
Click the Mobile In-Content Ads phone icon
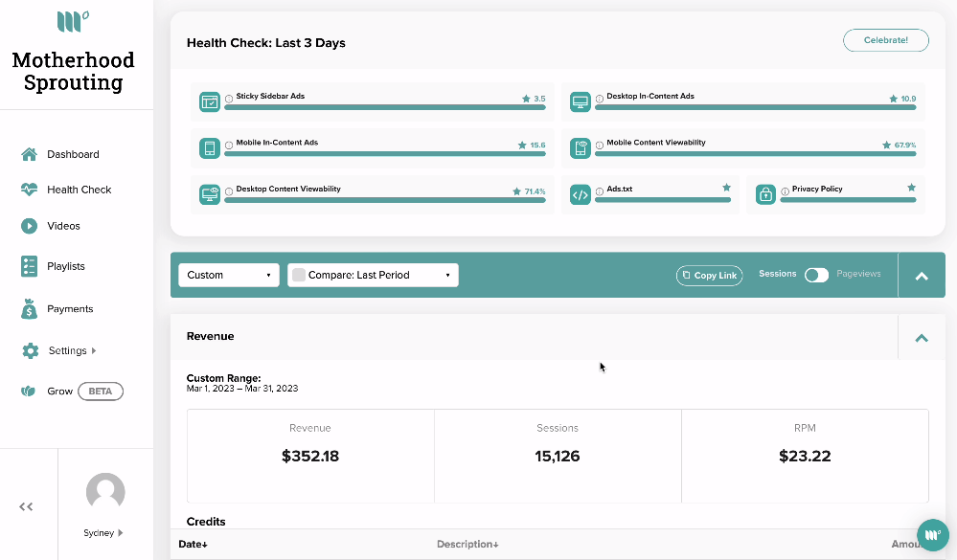pyautogui.click(x=210, y=148)
